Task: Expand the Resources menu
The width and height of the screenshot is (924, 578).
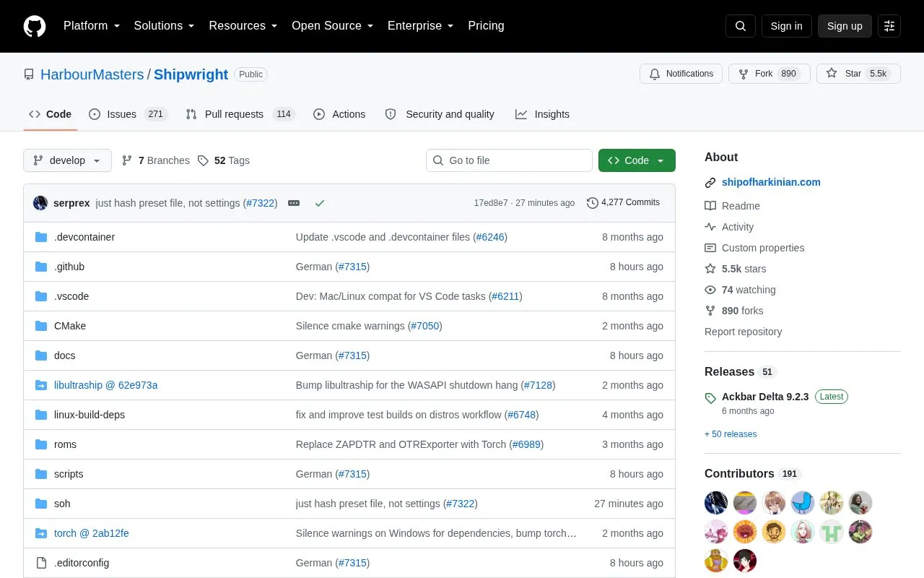Action: [243, 26]
